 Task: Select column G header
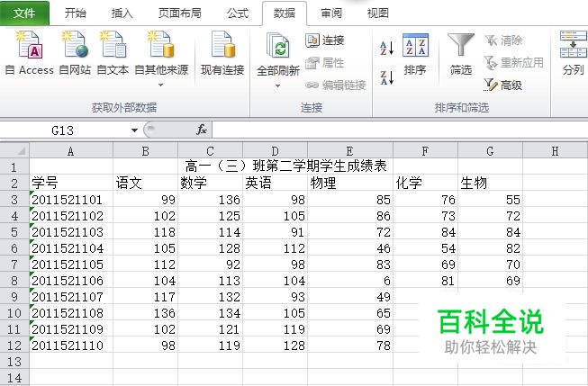(x=490, y=151)
